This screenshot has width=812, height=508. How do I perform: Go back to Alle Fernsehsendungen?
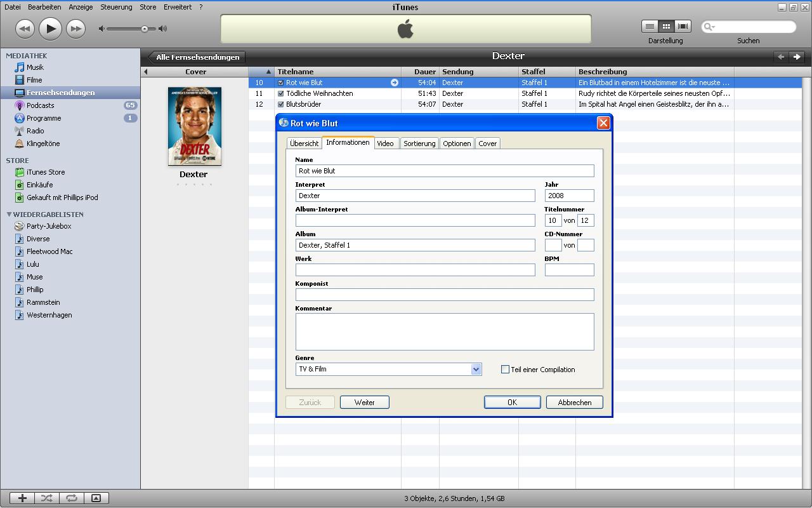(x=197, y=57)
